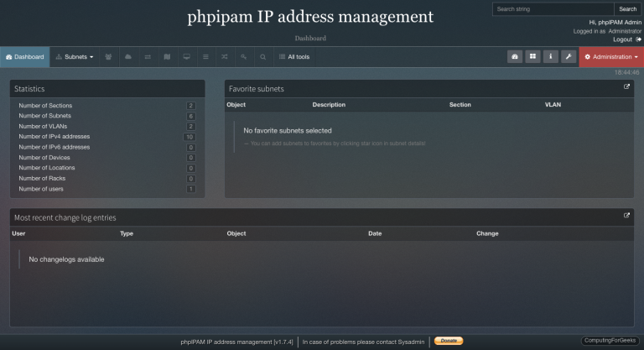Click the cloud icon in the navbar
644x350 pixels.
128,57
